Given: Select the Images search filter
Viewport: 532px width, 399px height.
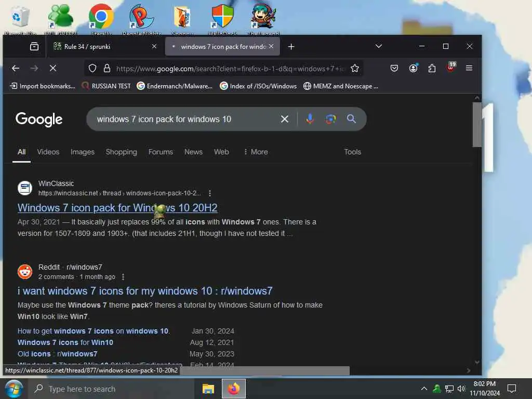Looking at the screenshot, I should [83, 152].
